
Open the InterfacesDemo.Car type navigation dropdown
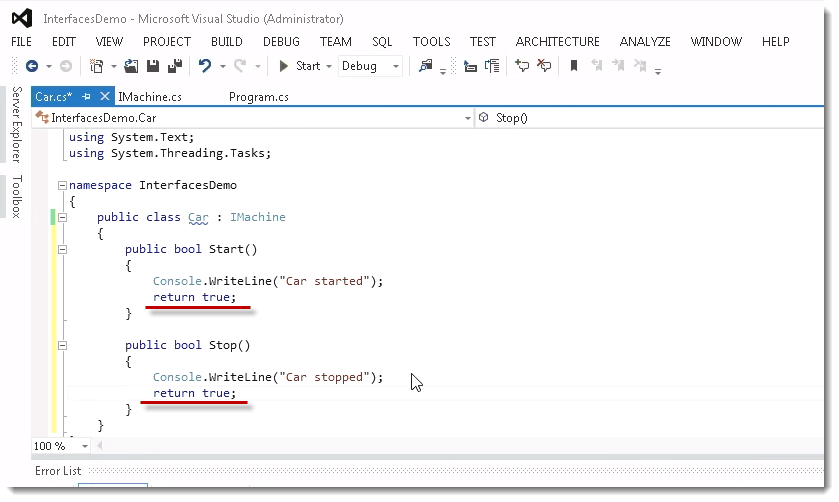click(467, 118)
